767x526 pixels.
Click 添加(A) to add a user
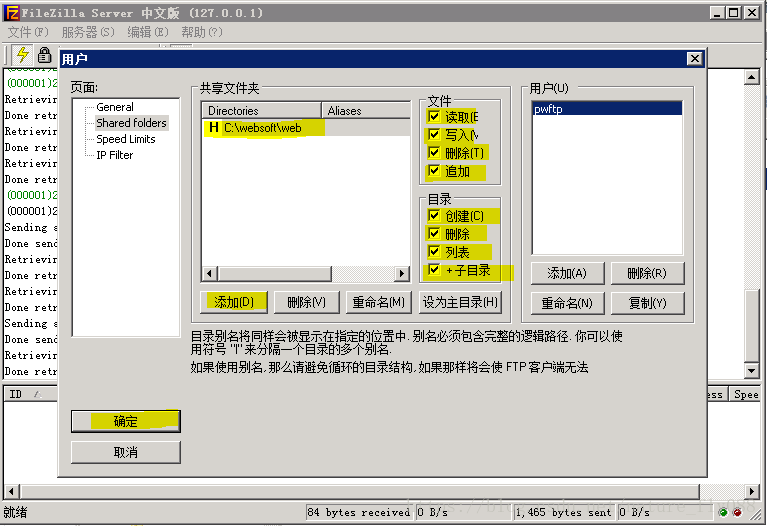click(567, 273)
